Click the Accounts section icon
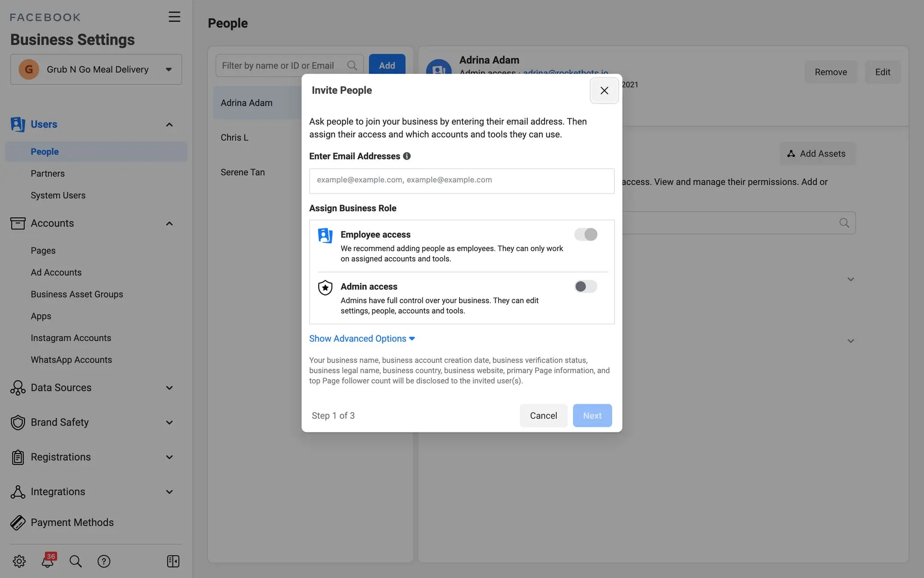This screenshot has height=578, width=924. click(x=18, y=223)
